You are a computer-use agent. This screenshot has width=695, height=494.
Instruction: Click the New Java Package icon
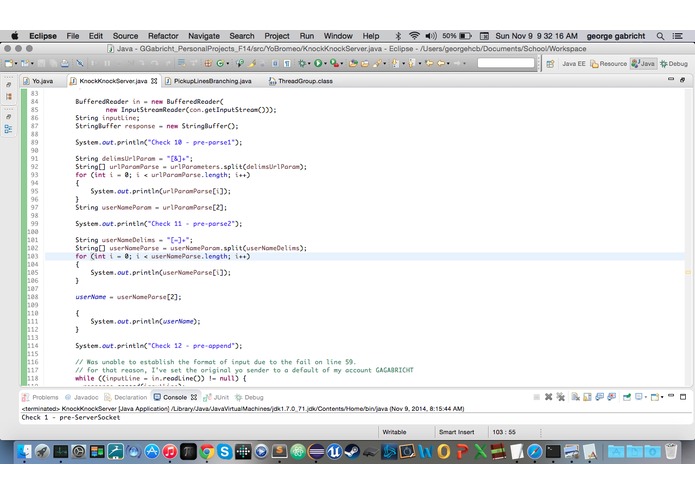pos(208,63)
